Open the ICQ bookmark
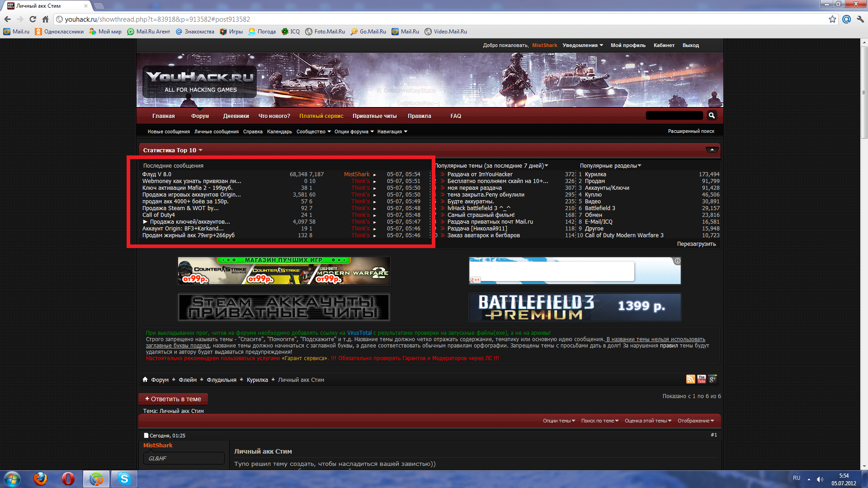This screenshot has width=868, height=488. click(x=290, y=32)
